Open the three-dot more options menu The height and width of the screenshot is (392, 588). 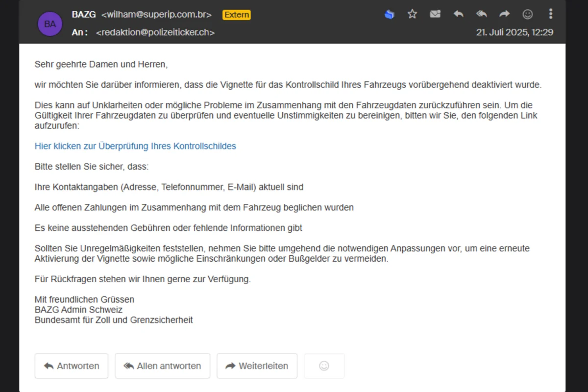(x=551, y=14)
